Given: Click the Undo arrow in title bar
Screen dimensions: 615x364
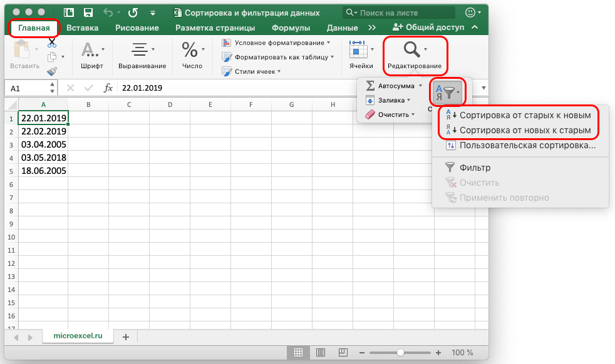Looking at the screenshot, I should (x=108, y=13).
